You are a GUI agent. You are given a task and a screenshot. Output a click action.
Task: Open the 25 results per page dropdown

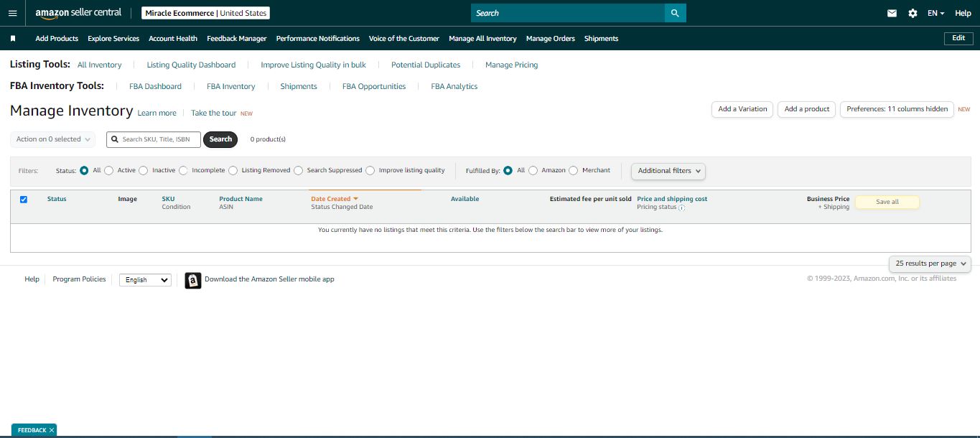[930, 264]
